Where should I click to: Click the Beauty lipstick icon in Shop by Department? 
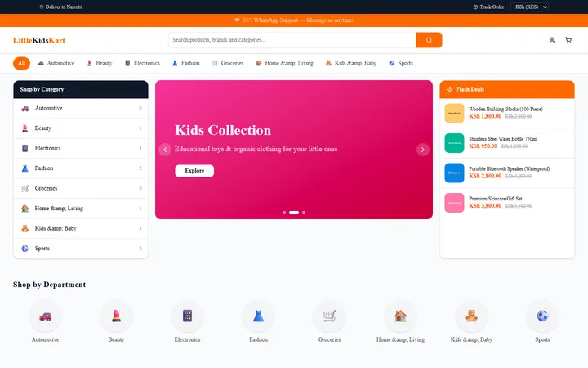116,316
